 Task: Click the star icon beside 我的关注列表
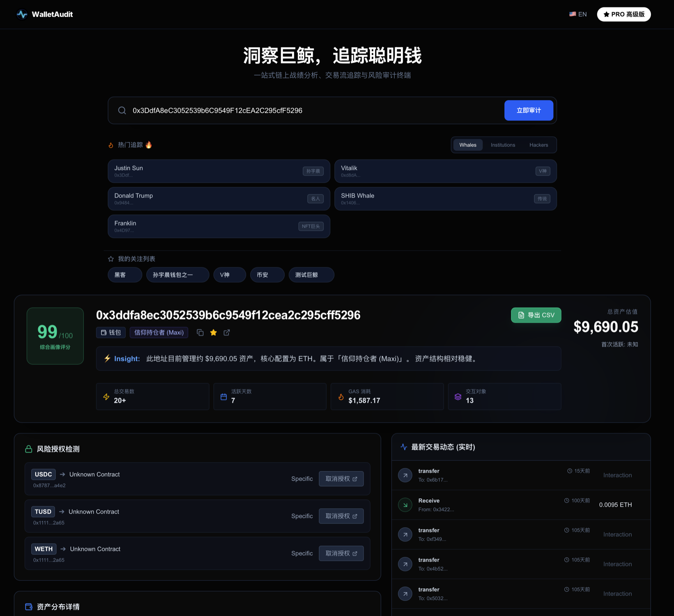coord(111,259)
